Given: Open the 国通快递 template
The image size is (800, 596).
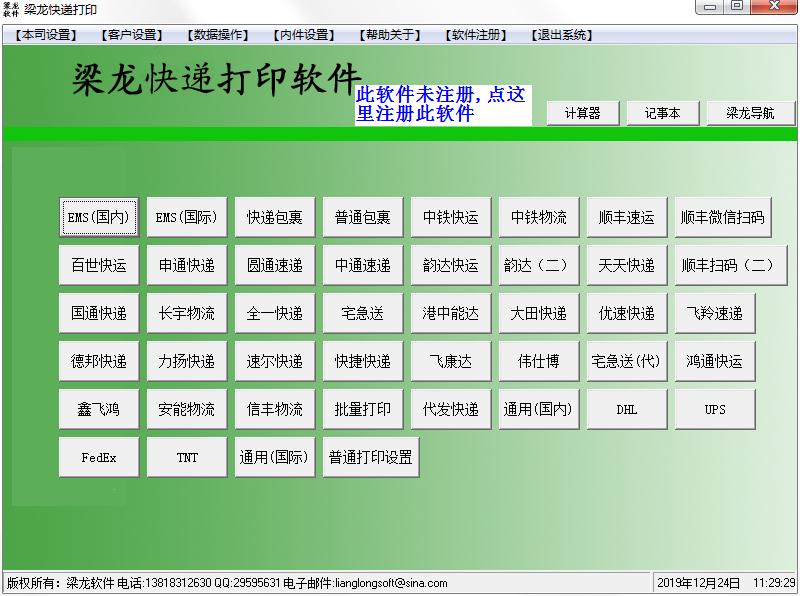Looking at the screenshot, I should coord(99,313).
